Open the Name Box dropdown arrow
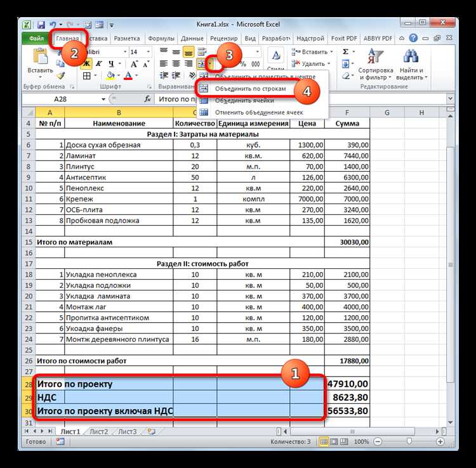This screenshot has width=476, height=468. 103,99
